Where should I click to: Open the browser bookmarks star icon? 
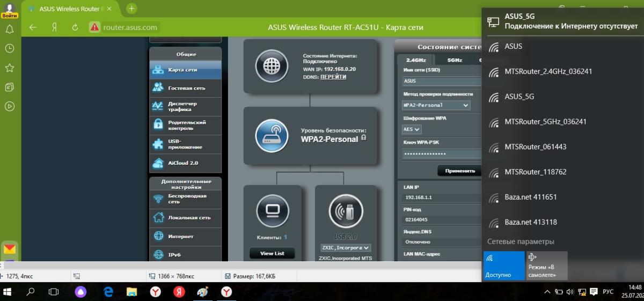10,68
